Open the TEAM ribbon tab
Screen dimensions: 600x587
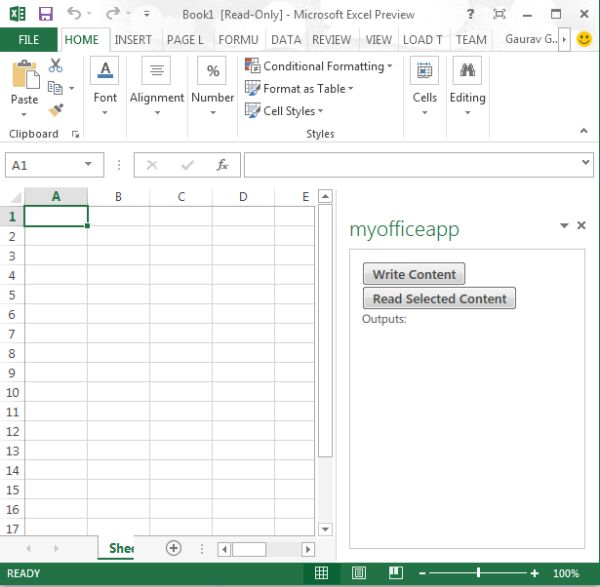click(x=471, y=39)
